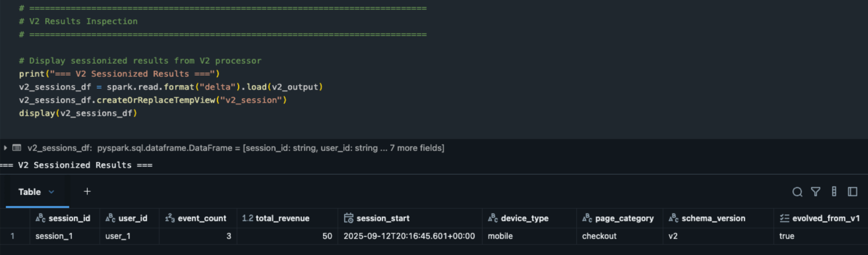
Task: Expand the v2_sessions_df schema triangle
Action: pos(5,148)
